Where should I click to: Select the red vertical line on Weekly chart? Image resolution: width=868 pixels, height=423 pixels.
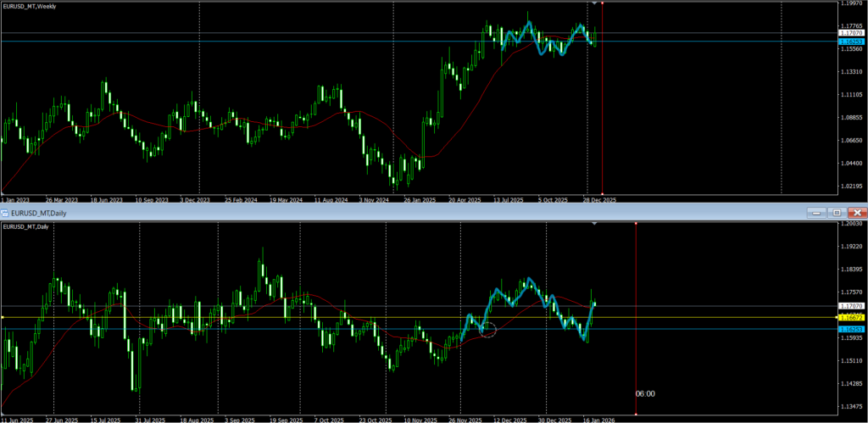(x=602, y=102)
